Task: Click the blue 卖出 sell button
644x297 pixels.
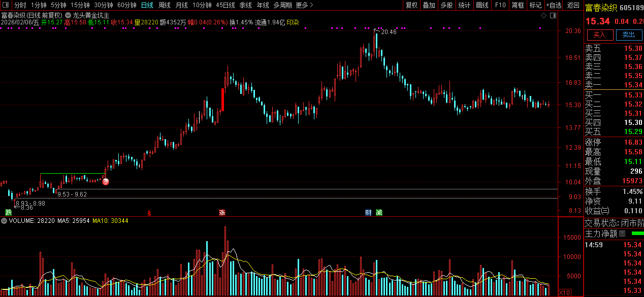Action: click(629, 35)
